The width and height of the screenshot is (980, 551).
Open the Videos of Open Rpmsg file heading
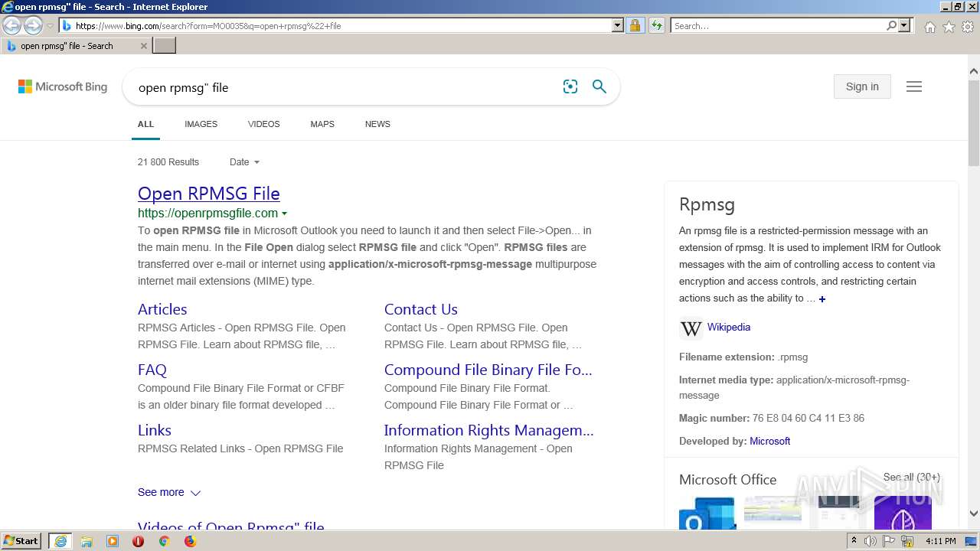pos(231,527)
